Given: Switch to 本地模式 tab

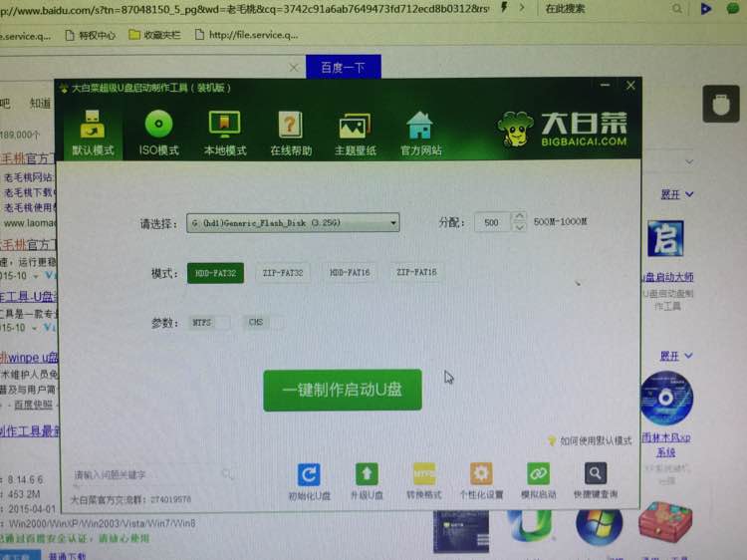Looking at the screenshot, I should 225,133.
